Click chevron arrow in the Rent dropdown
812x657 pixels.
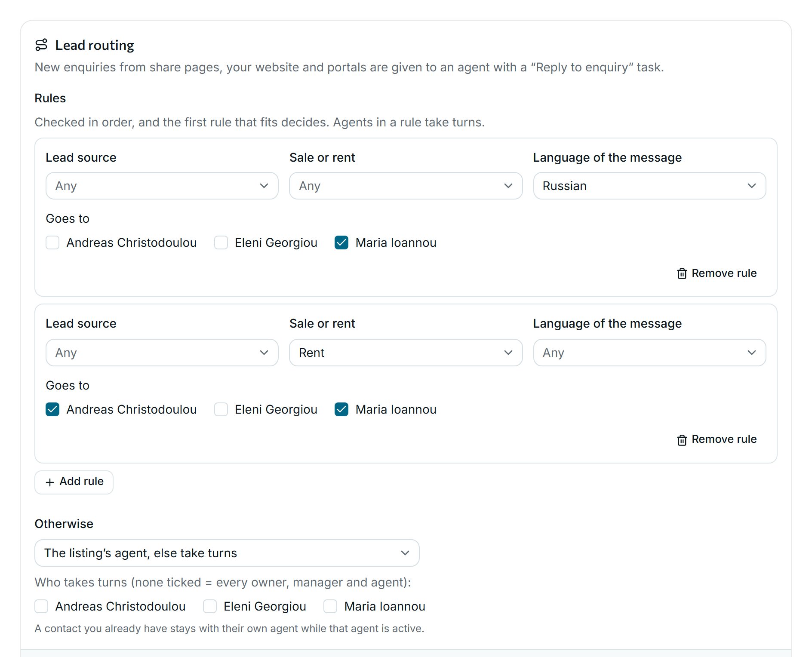(x=508, y=353)
